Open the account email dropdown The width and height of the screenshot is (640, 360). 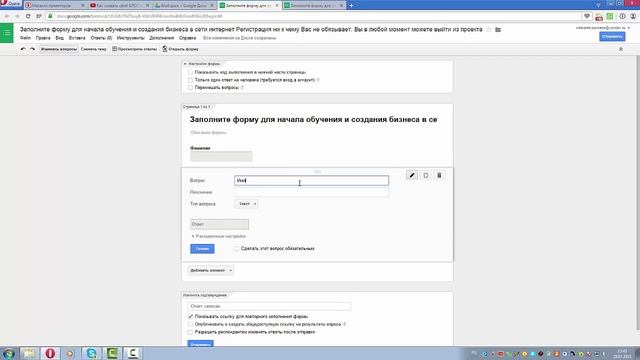coord(603,28)
